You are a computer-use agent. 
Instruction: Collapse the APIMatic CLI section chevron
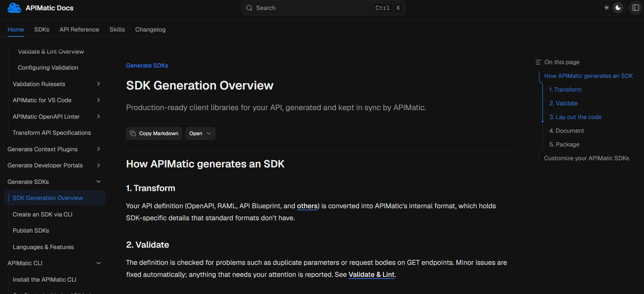[99, 263]
